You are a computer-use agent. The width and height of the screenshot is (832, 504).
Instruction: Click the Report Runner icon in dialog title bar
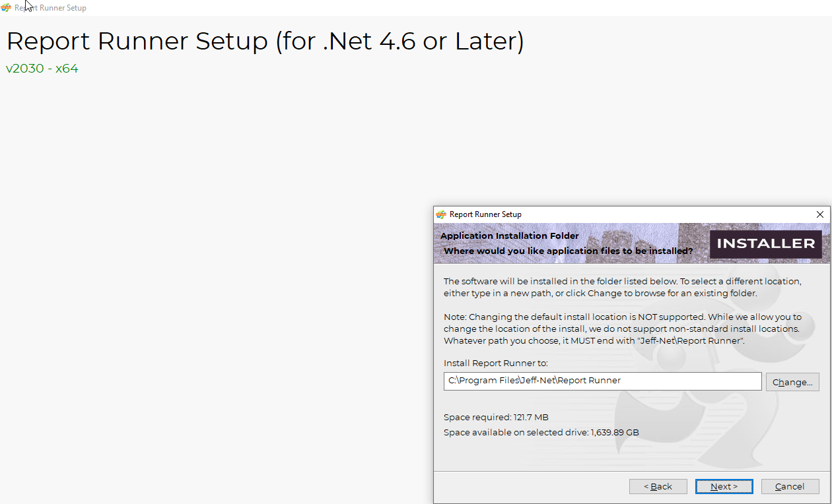[x=441, y=214]
